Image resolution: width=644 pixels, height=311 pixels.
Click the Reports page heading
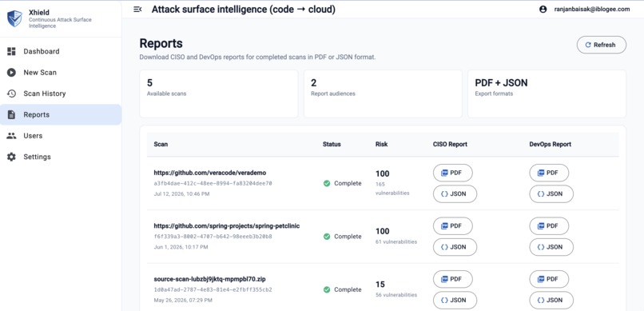click(x=161, y=43)
